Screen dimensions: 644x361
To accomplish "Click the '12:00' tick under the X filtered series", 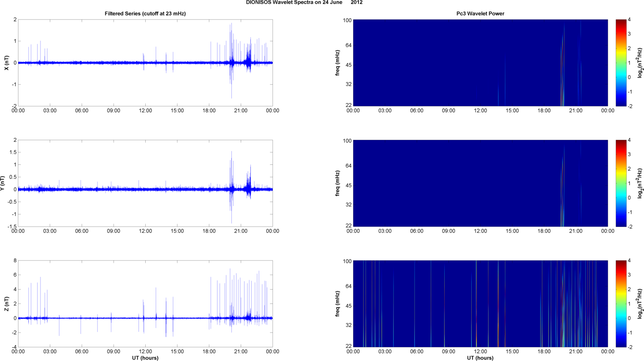I will [x=145, y=111].
